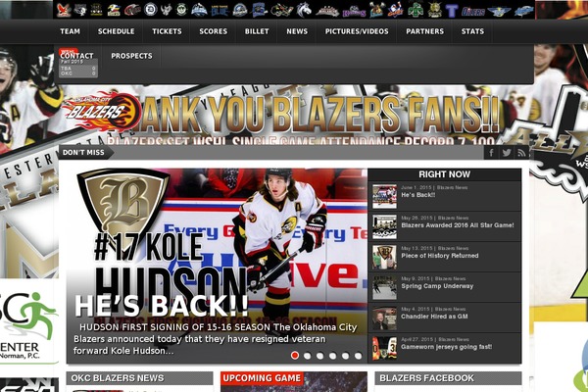Click the Blue wordmark team logo

point(220,10)
